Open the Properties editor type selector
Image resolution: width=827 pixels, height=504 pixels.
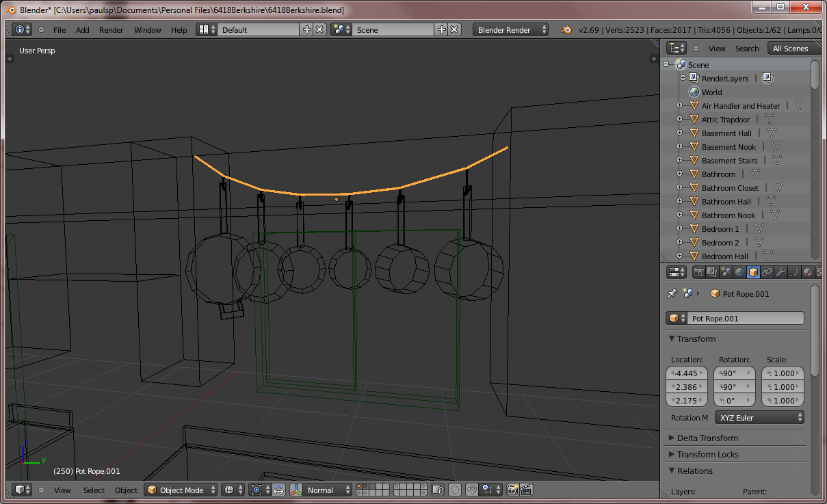coord(677,272)
